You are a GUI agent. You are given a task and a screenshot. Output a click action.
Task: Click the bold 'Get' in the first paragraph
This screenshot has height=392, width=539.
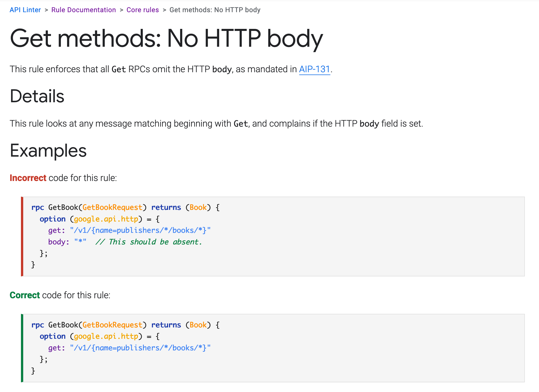119,69
